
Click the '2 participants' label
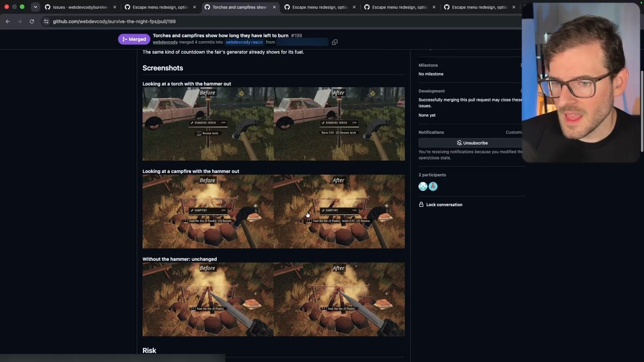(432, 175)
